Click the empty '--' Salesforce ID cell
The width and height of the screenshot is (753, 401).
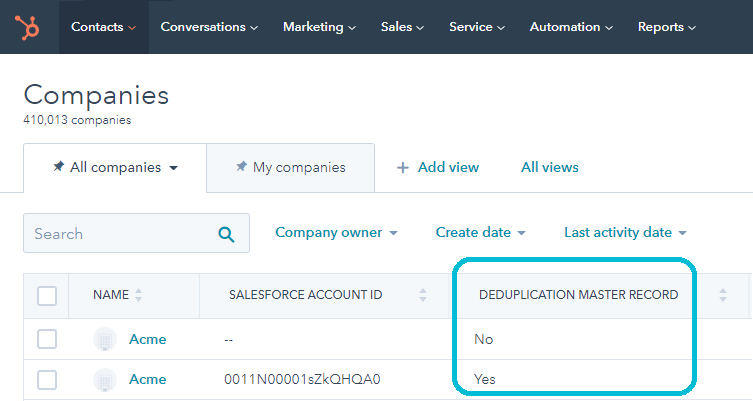point(228,340)
